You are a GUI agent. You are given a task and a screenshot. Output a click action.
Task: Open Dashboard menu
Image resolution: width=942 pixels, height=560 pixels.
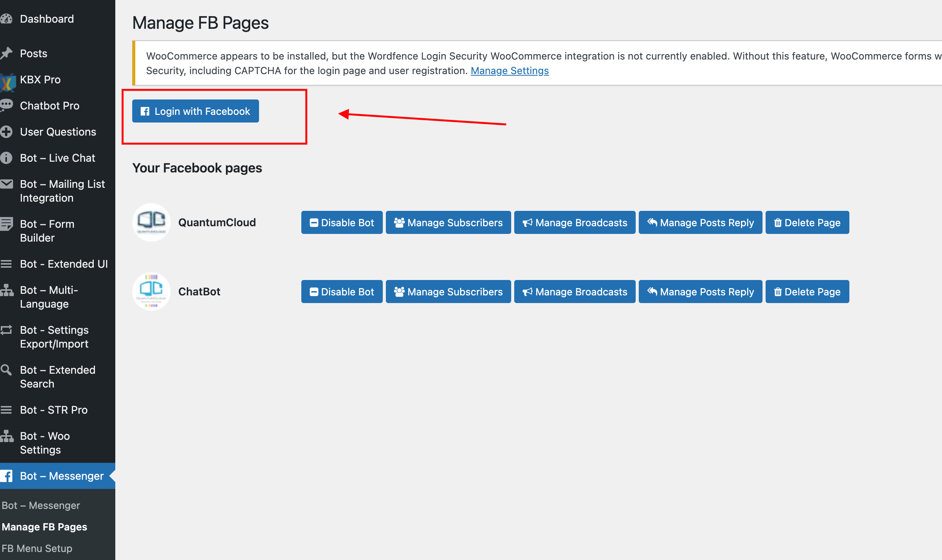(47, 19)
